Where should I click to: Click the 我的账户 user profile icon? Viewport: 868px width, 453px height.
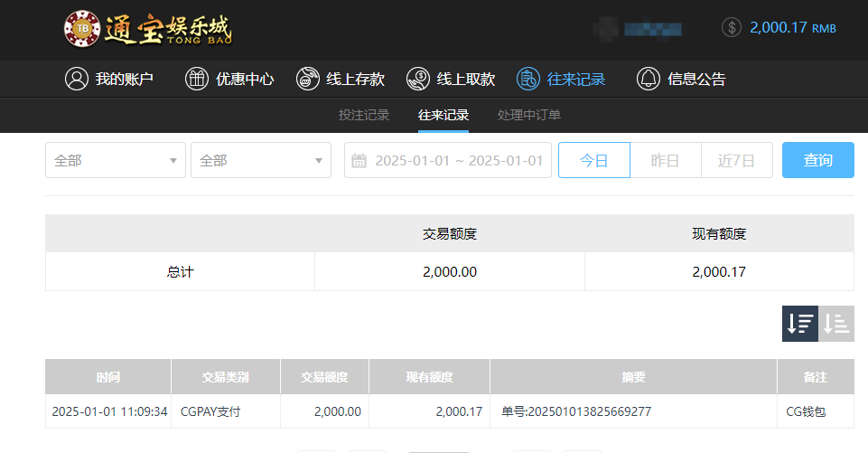click(77, 79)
